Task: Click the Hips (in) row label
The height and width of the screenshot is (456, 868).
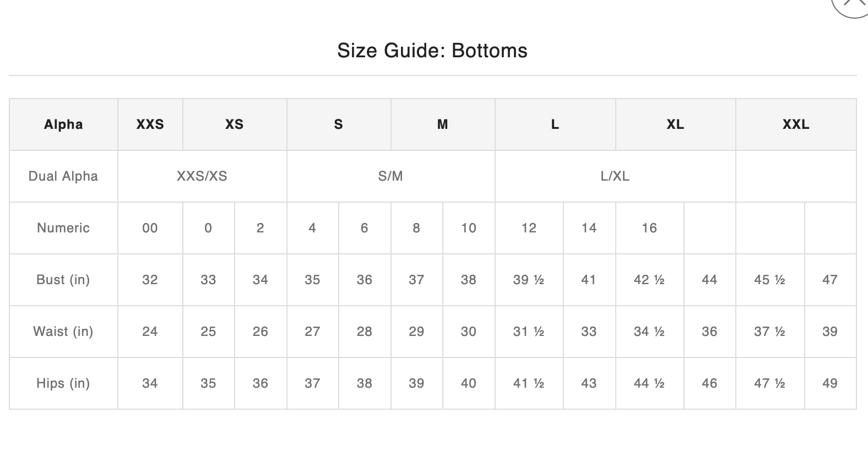Action: click(63, 383)
